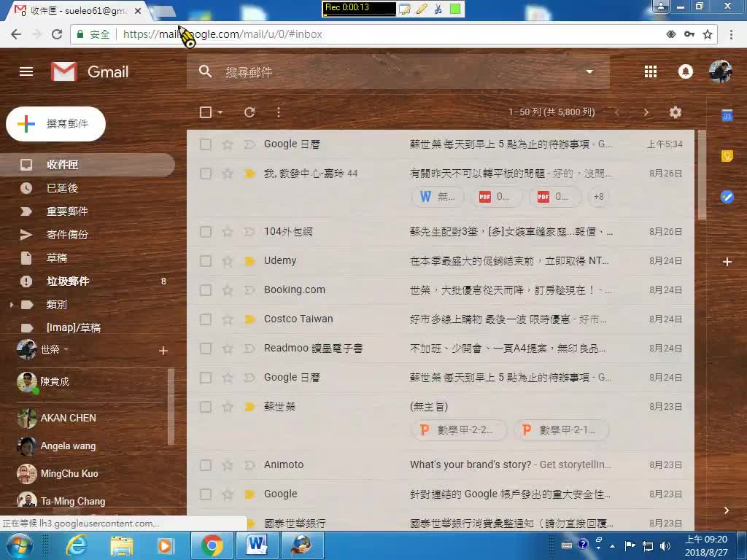
Task: Open the account profile picture at top right
Action: point(720,71)
